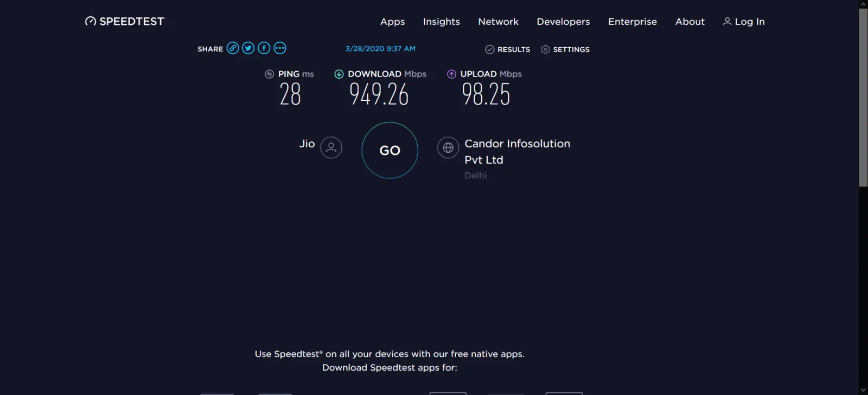Click the Speedtest logo
This screenshot has height=395, width=868.
pos(124,21)
